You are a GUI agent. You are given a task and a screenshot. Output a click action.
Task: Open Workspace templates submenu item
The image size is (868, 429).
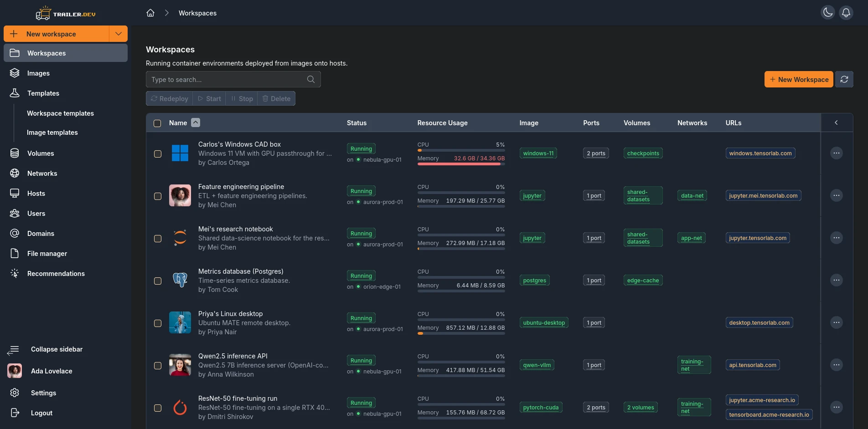click(60, 113)
